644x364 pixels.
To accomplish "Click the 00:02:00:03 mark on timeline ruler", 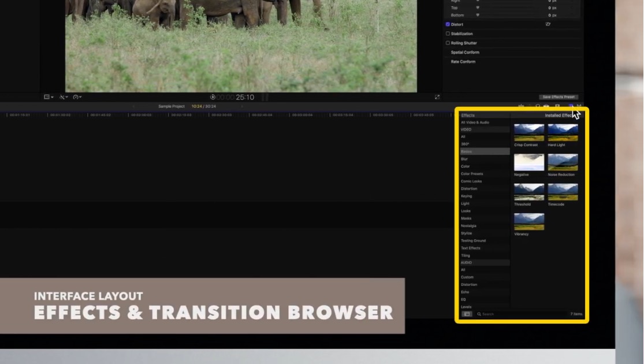I will [141, 115].
